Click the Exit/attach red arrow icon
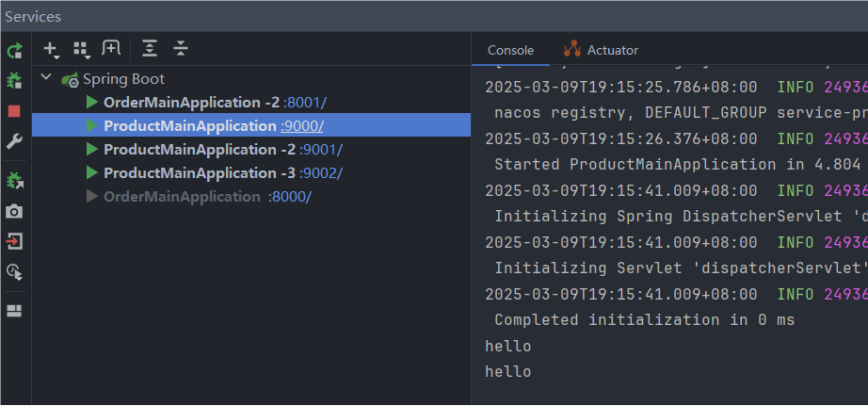The height and width of the screenshot is (406, 868). point(14,241)
